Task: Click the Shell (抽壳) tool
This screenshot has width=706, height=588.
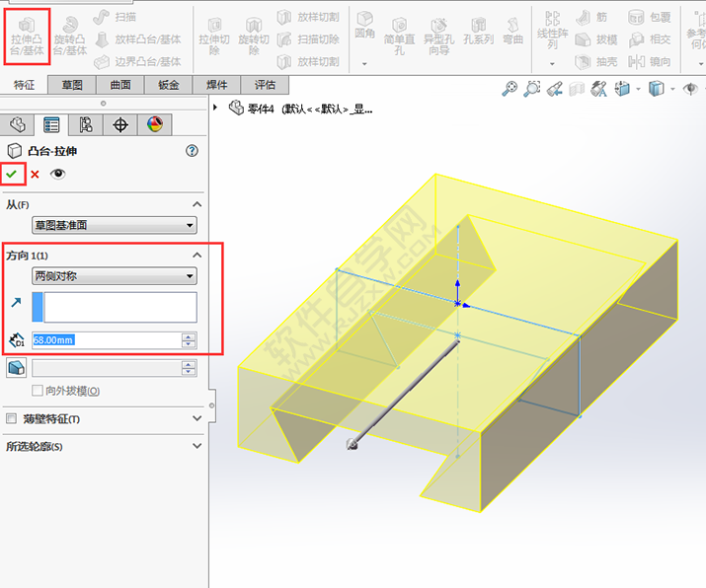Action: coord(596,61)
